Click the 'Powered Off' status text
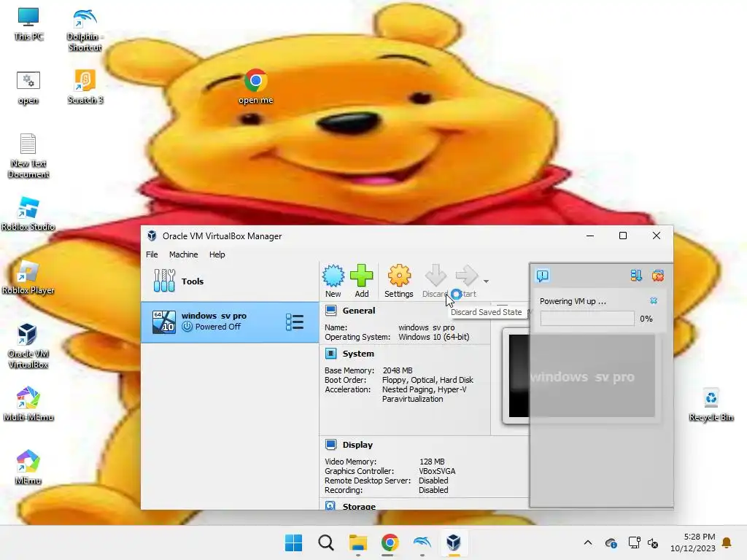The width and height of the screenshot is (747, 560). click(217, 327)
